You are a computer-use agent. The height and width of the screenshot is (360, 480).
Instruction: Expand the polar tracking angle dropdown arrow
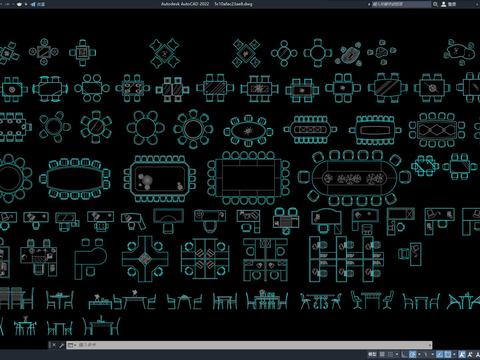[x=419, y=354]
